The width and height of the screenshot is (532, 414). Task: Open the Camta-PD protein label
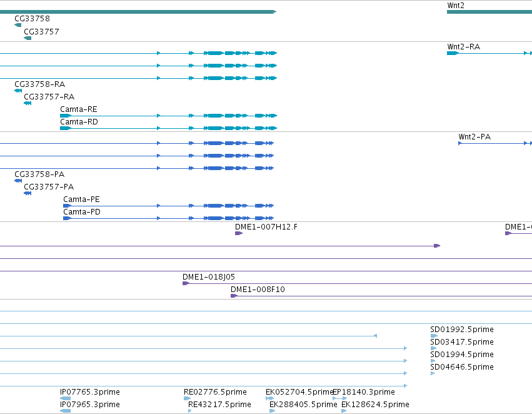pyautogui.click(x=82, y=212)
